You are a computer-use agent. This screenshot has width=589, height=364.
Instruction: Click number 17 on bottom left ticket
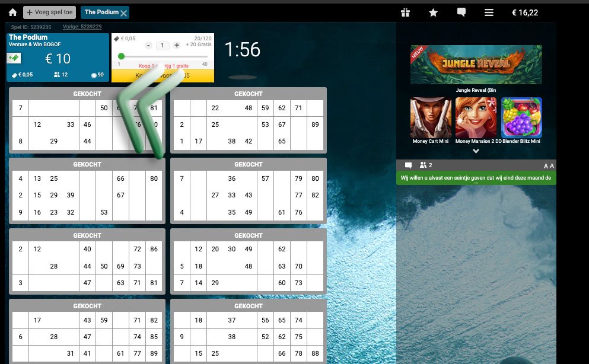click(x=37, y=320)
